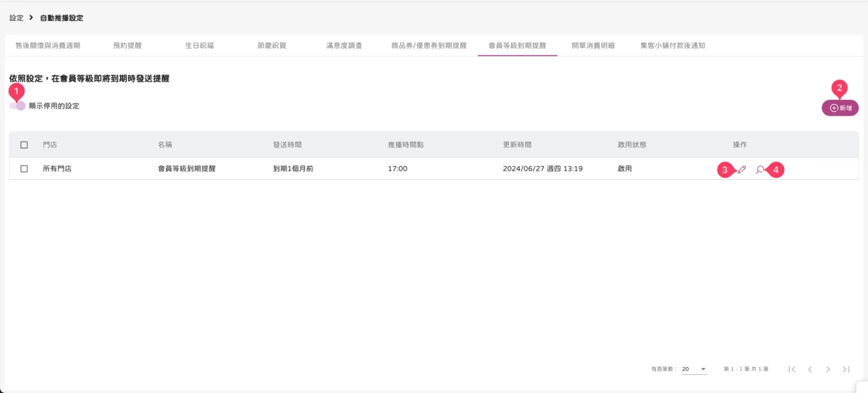Click the 新增 add button

click(840, 108)
